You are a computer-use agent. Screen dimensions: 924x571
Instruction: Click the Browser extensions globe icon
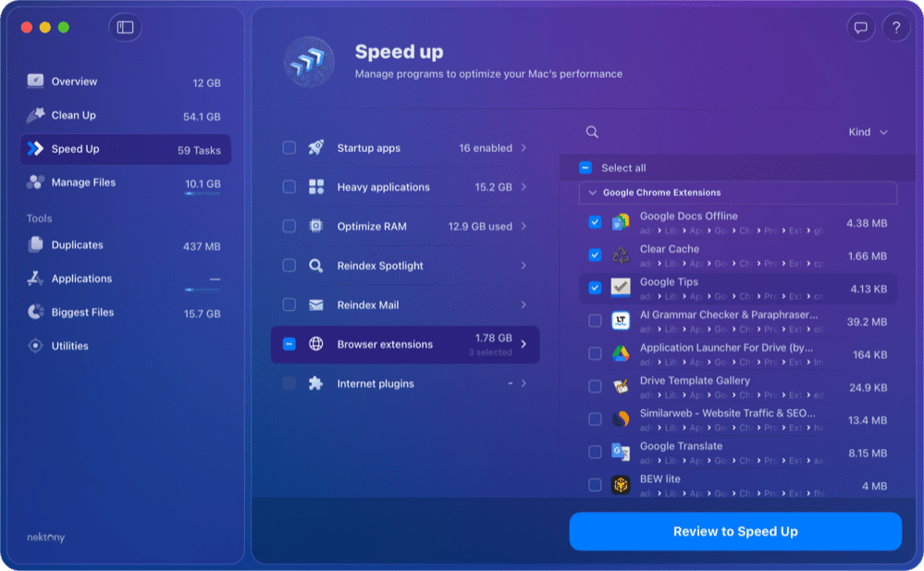click(315, 344)
